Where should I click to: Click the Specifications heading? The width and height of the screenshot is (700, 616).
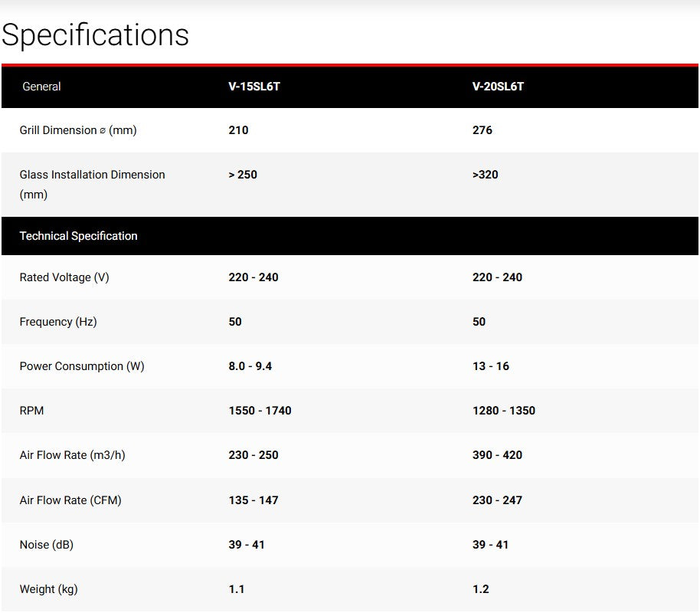pyautogui.click(x=95, y=35)
